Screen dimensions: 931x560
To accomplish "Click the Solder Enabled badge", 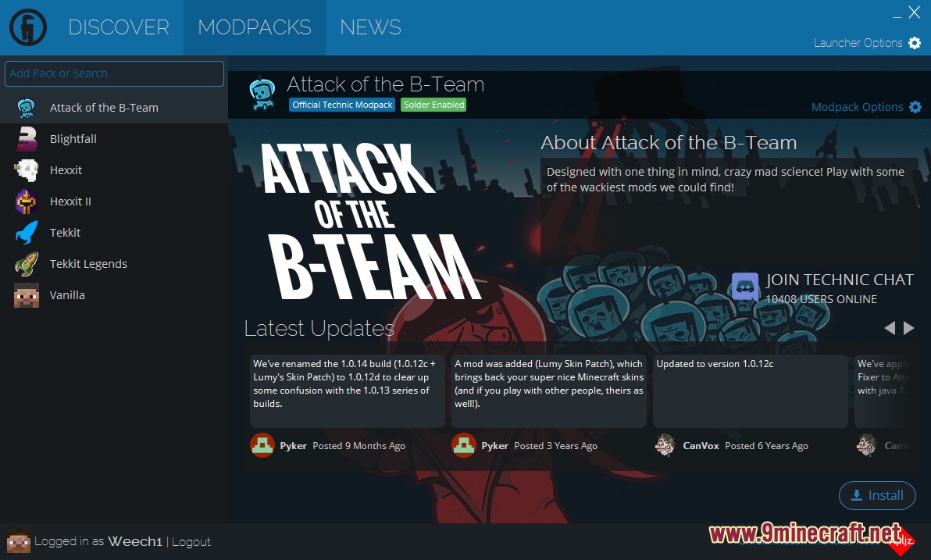I will (x=433, y=105).
